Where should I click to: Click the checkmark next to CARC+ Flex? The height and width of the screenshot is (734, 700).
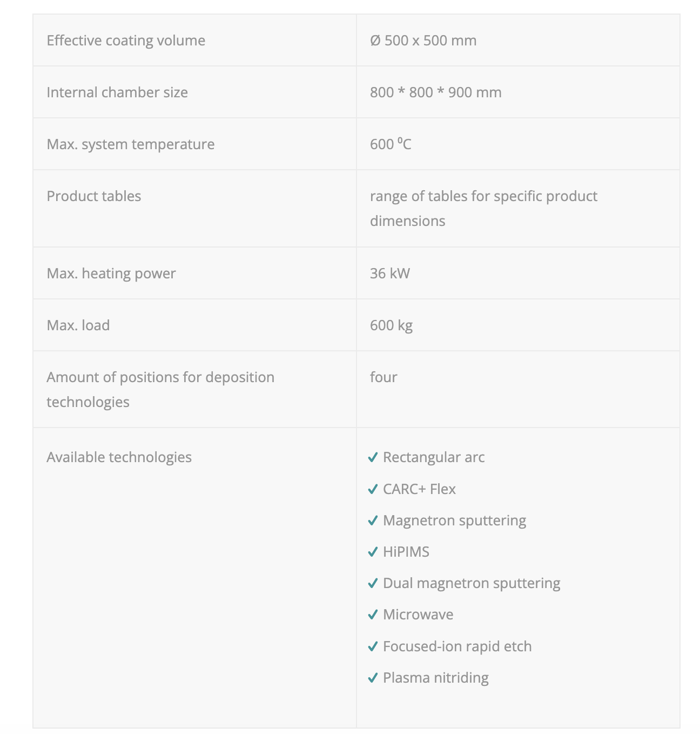[x=373, y=489]
